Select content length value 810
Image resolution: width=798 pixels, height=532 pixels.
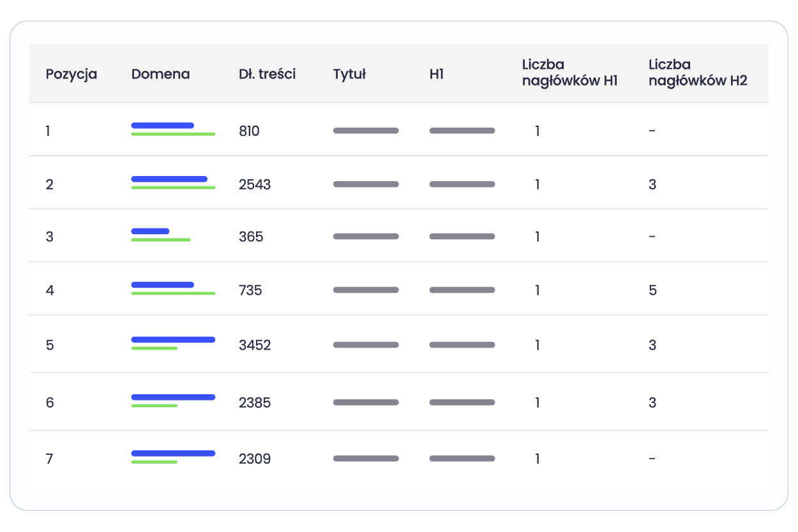pos(249,131)
